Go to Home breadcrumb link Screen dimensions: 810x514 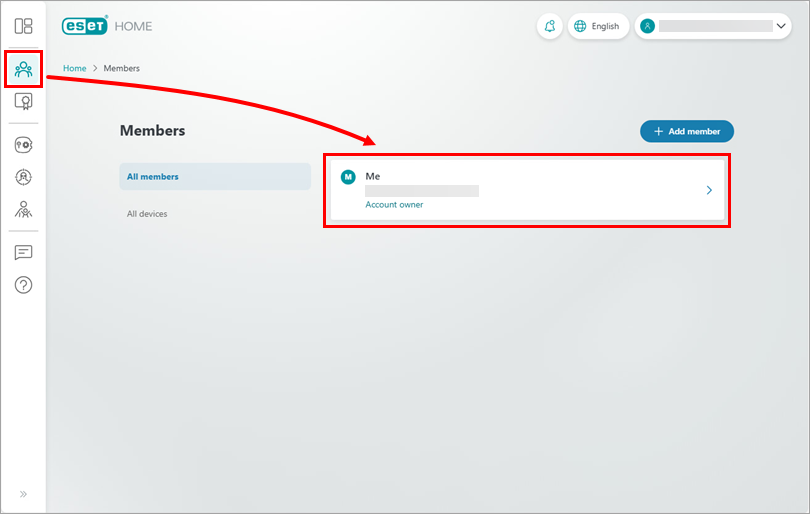[74, 68]
